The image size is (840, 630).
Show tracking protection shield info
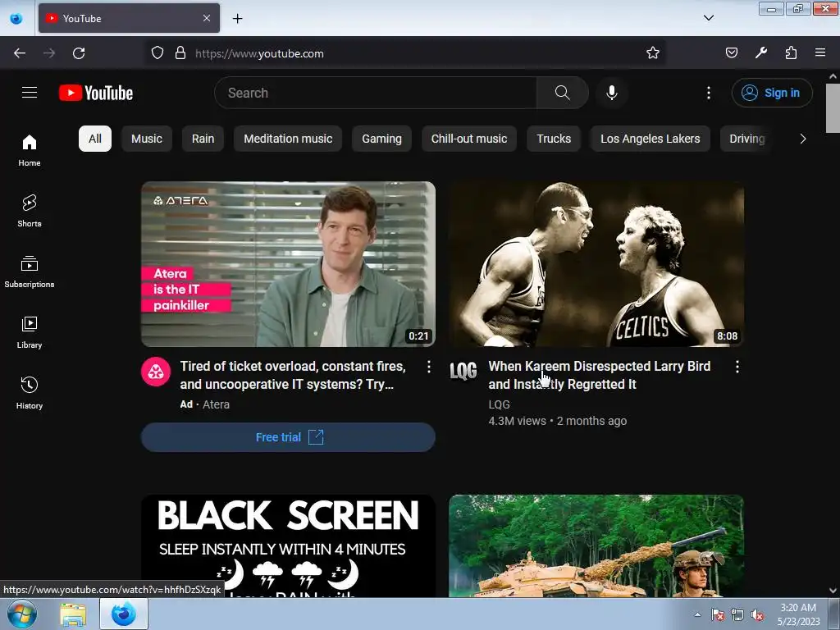(157, 53)
